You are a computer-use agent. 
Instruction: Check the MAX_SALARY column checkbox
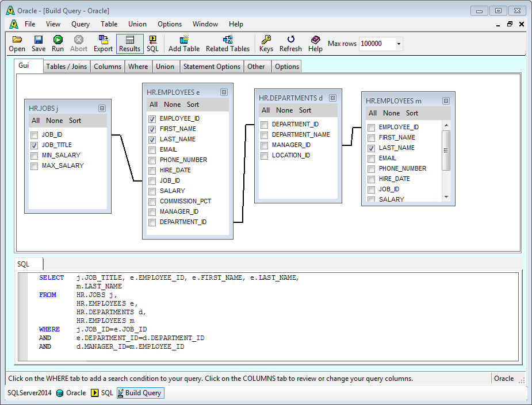(35, 166)
